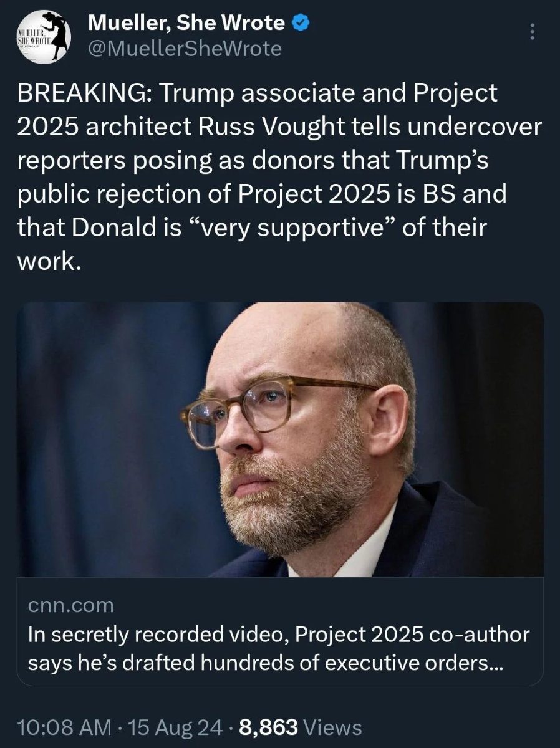560x748 pixels.
Task: Visit the @MuellerSheWrote handle
Action: coord(185,49)
